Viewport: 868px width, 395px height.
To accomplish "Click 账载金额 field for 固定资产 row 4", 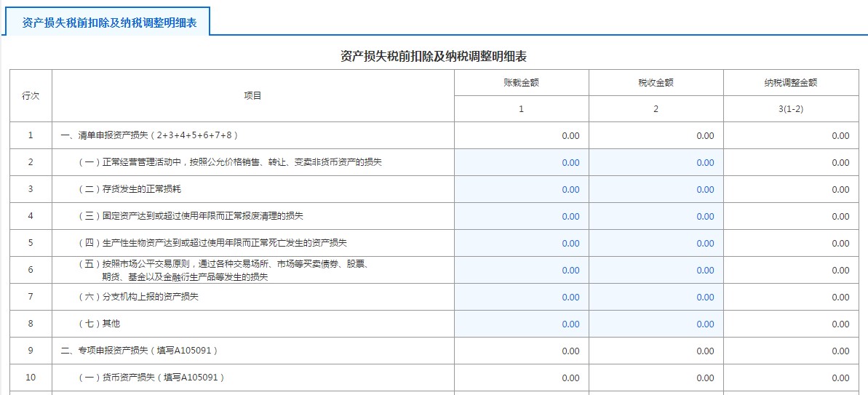I will point(522,216).
